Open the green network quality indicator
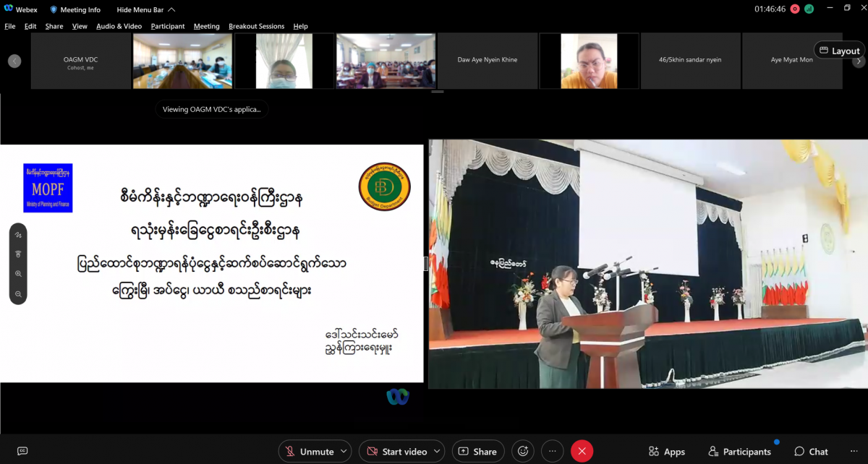Screen dimensions: 868x464 [809, 9]
